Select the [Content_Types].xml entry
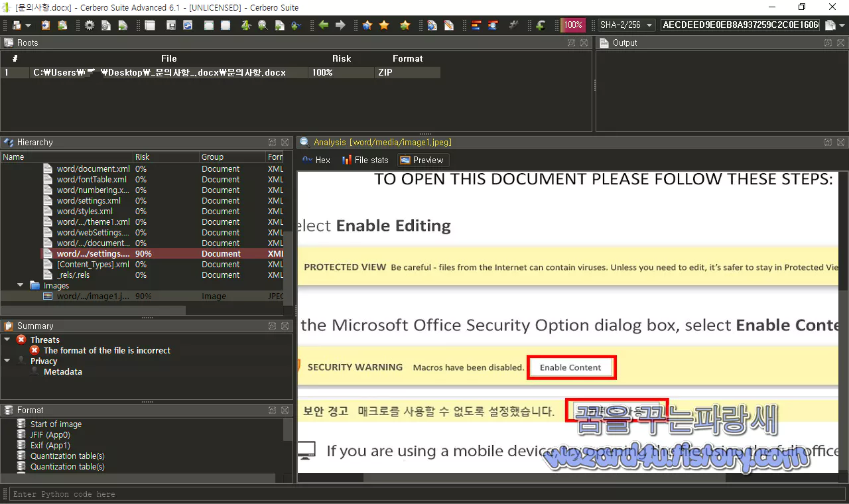This screenshot has width=849, height=504. 93,265
